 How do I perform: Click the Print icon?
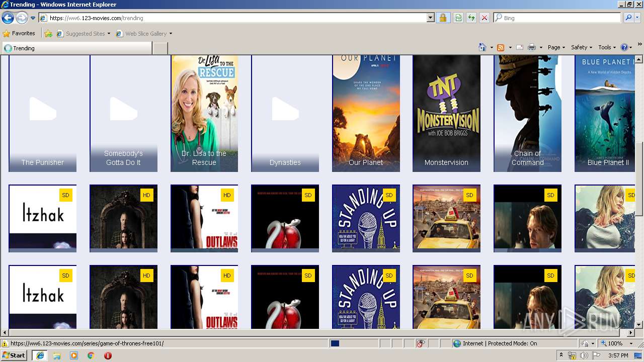coord(532,47)
